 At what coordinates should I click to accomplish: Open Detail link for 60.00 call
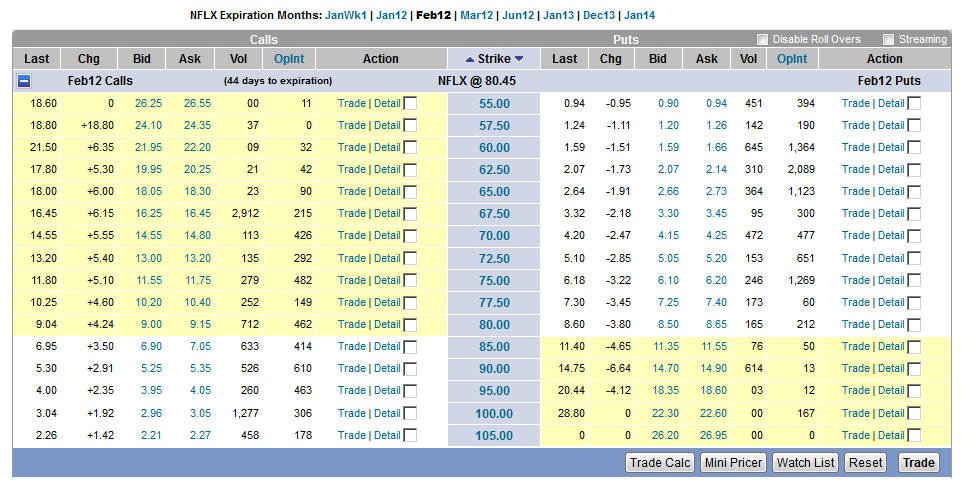pos(387,148)
